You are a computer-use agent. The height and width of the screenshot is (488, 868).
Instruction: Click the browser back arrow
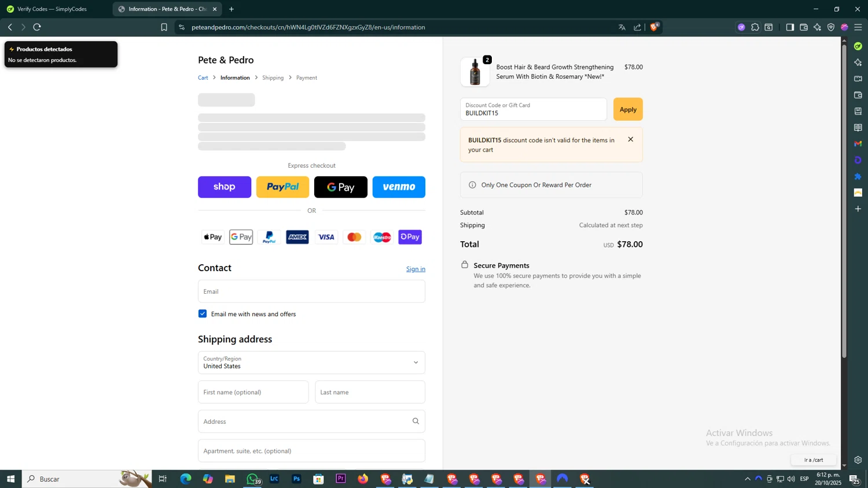pos(10,27)
